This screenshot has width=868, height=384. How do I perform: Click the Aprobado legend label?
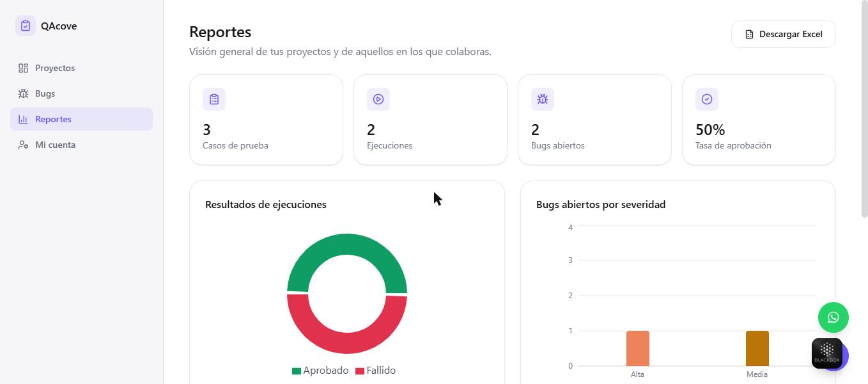tap(326, 371)
